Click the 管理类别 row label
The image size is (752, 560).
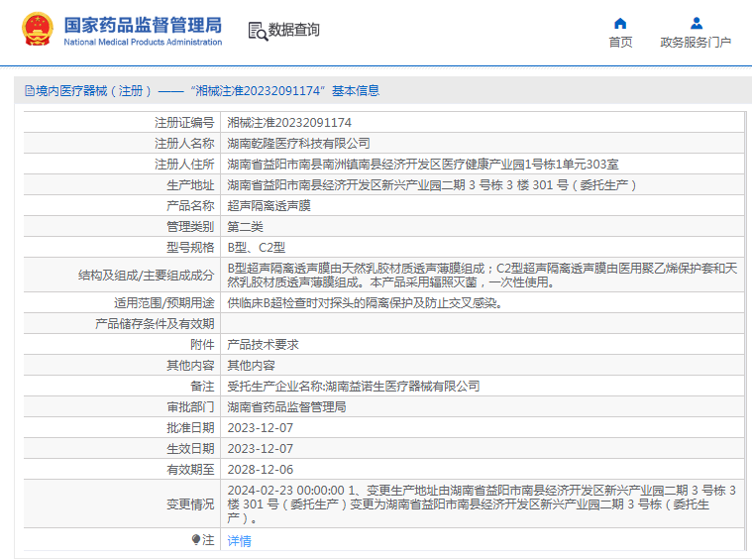[x=190, y=227]
